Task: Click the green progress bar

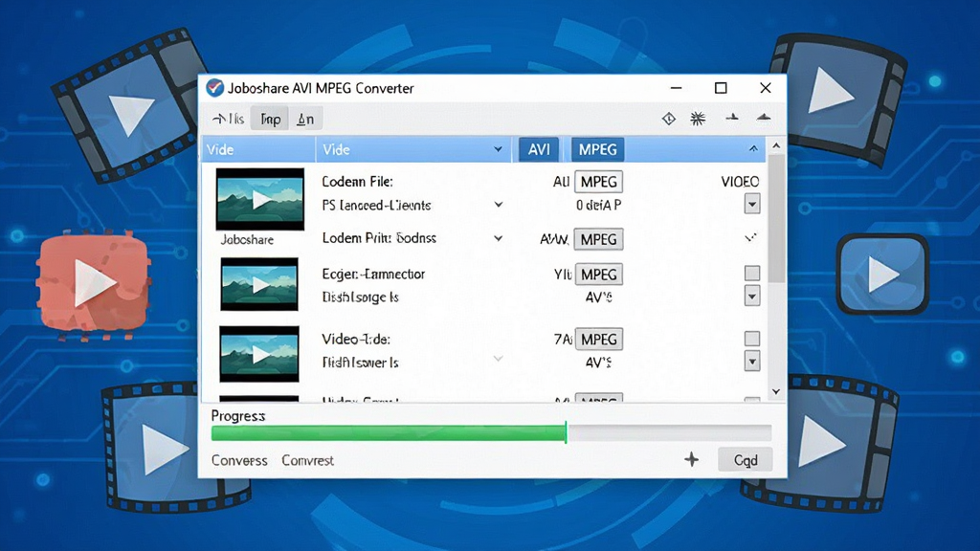Action: click(x=389, y=433)
